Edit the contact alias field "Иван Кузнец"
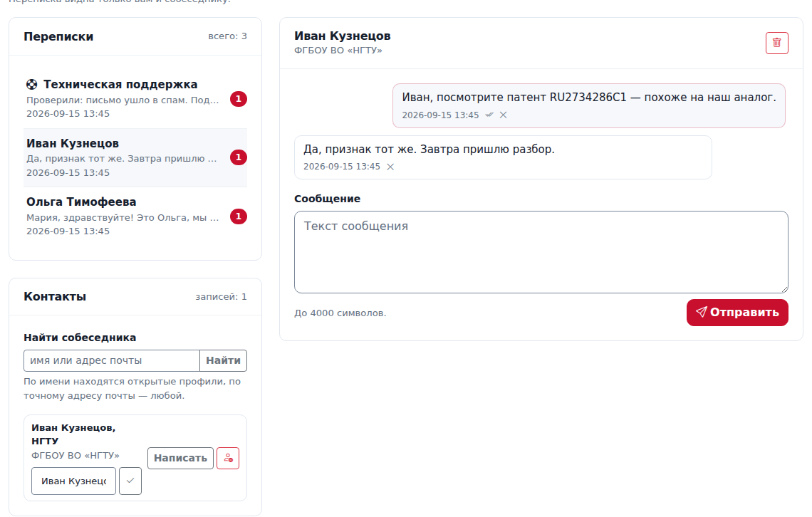812x517 pixels. [73, 481]
